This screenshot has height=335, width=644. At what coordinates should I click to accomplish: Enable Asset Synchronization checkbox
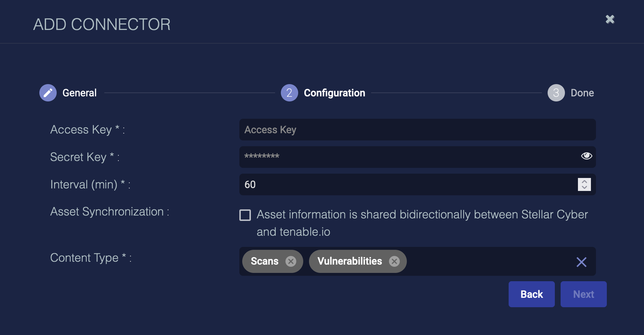coord(245,215)
